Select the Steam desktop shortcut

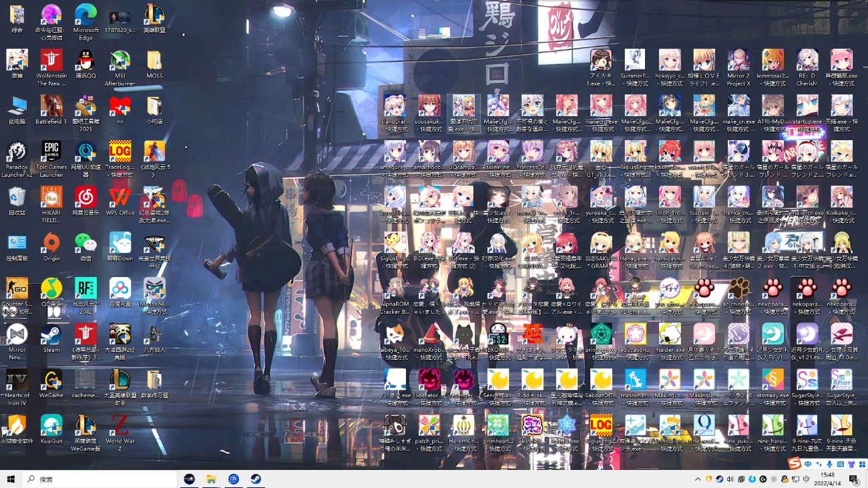coord(51,337)
